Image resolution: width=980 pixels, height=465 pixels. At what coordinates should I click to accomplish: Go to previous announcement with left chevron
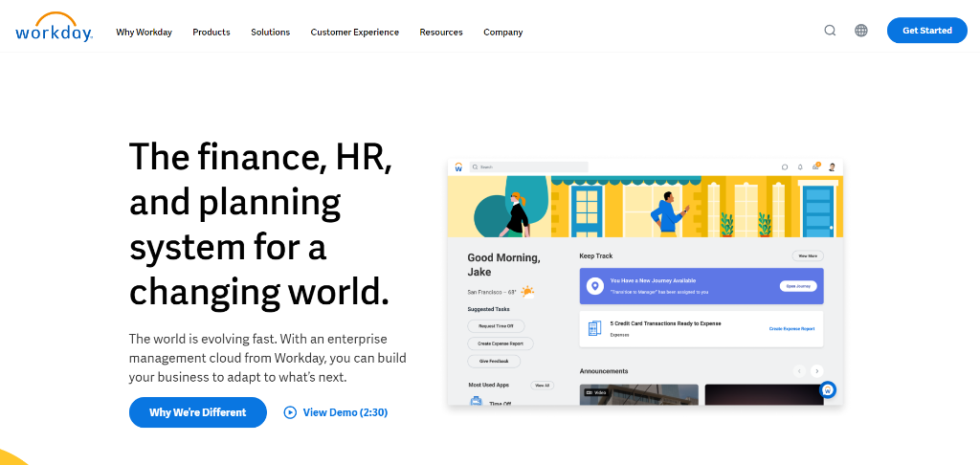(x=799, y=371)
